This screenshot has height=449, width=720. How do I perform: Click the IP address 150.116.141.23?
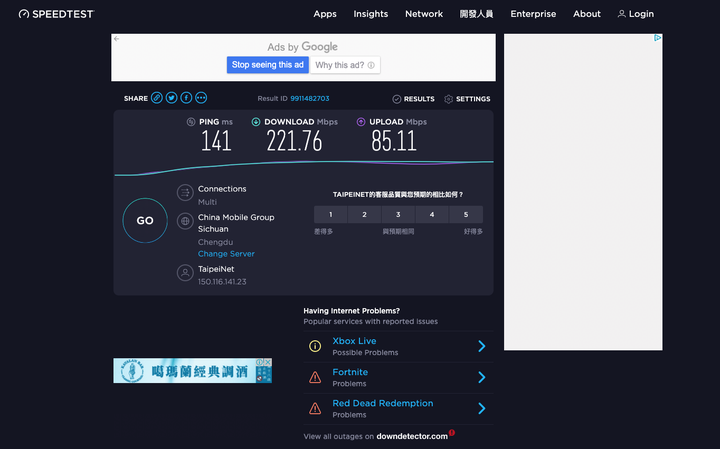pyautogui.click(x=222, y=282)
